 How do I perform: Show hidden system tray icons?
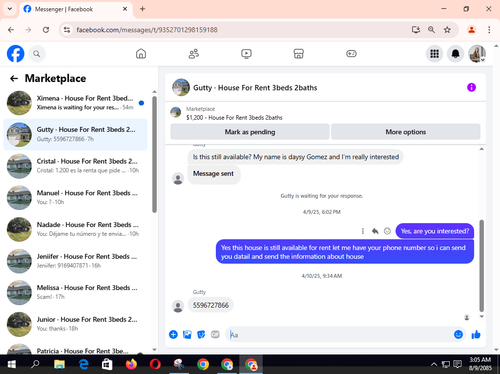click(x=434, y=364)
